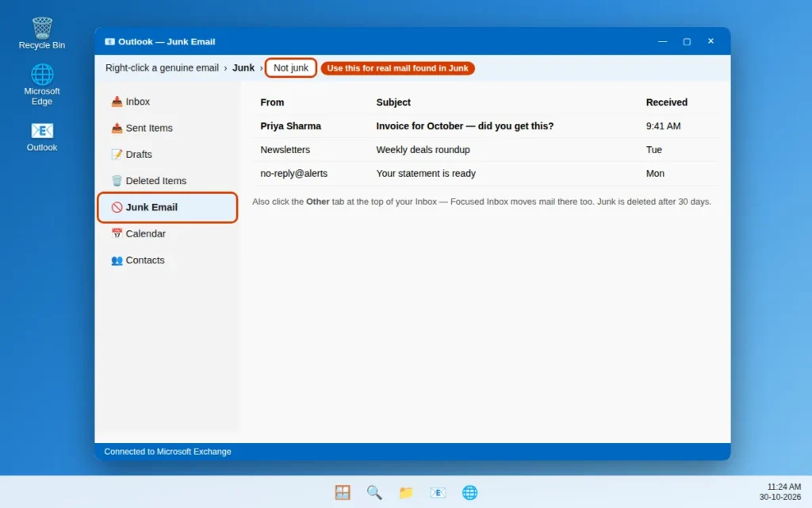Open the Windows Start button on taskbar
Screen dimensions: 812x508
point(343,492)
